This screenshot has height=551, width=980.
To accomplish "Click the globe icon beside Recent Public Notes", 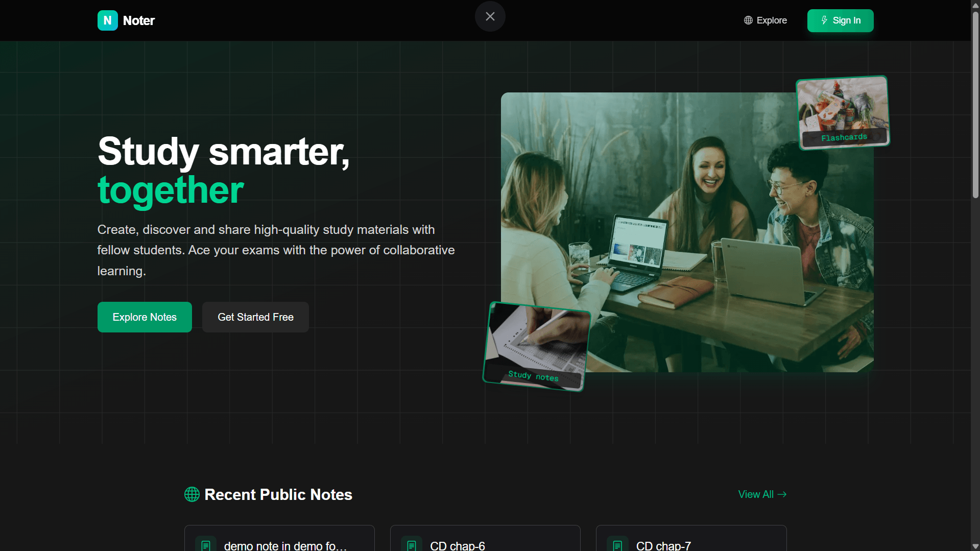I will [192, 494].
